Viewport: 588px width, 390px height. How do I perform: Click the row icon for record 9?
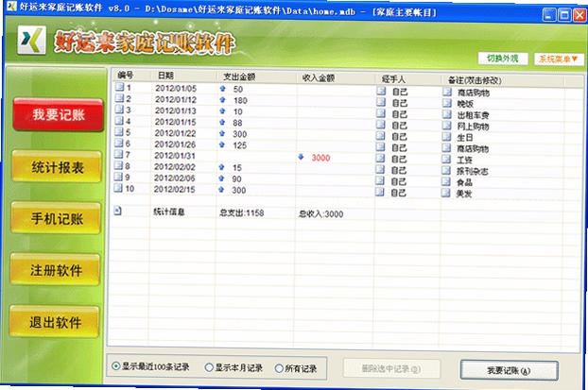[118, 177]
